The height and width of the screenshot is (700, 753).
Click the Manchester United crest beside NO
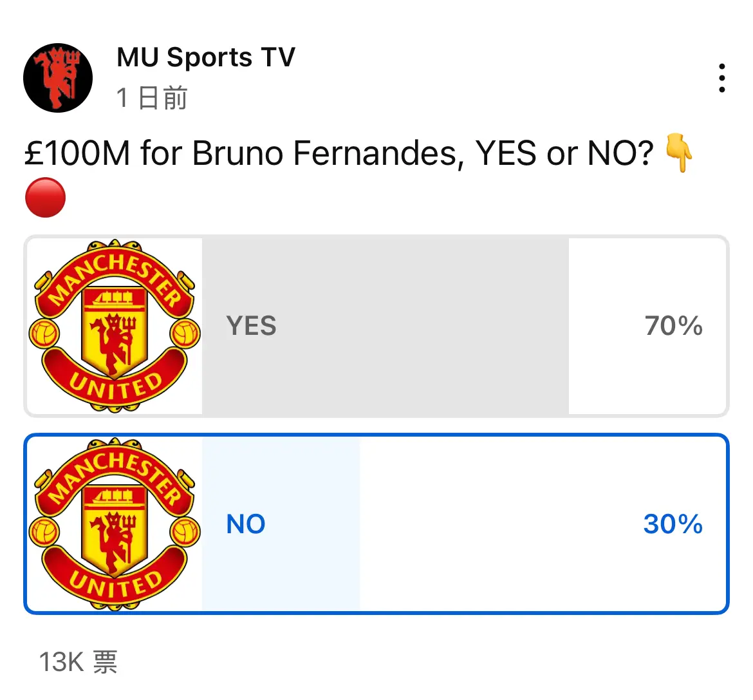click(115, 524)
